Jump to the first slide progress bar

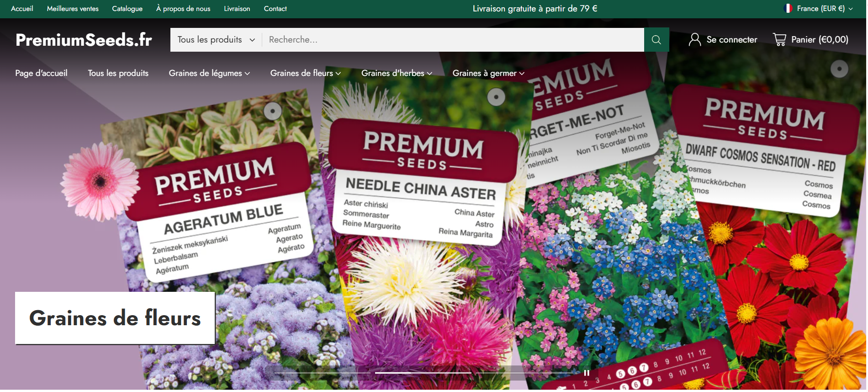point(322,373)
